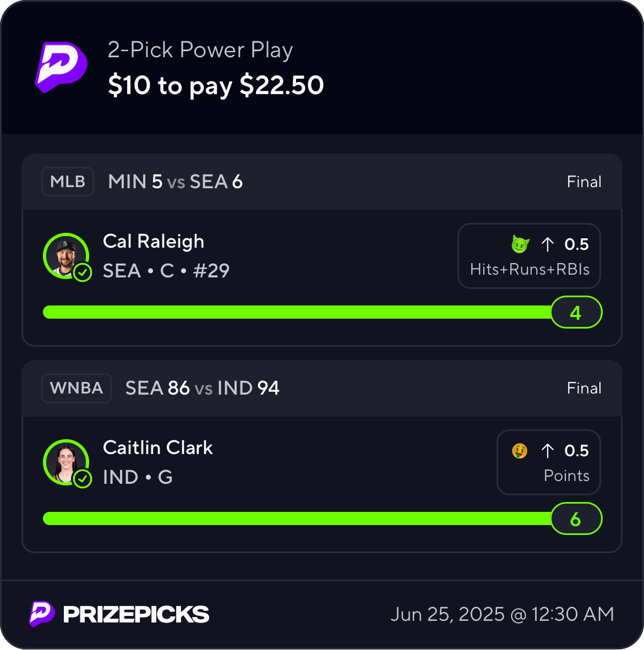Click the result value 4 pill
Viewport: 644px width, 650px height.
(x=576, y=312)
